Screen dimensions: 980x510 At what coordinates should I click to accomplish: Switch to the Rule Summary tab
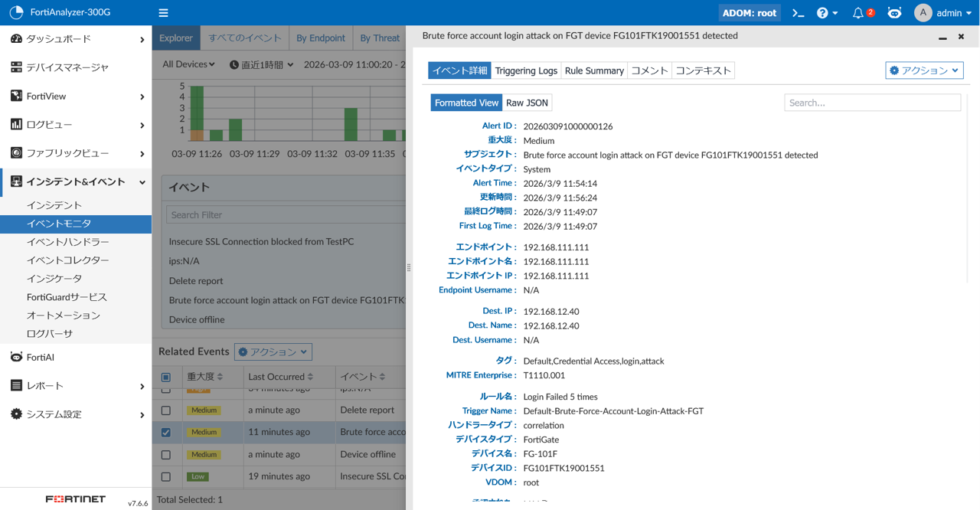tap(594, 70)
